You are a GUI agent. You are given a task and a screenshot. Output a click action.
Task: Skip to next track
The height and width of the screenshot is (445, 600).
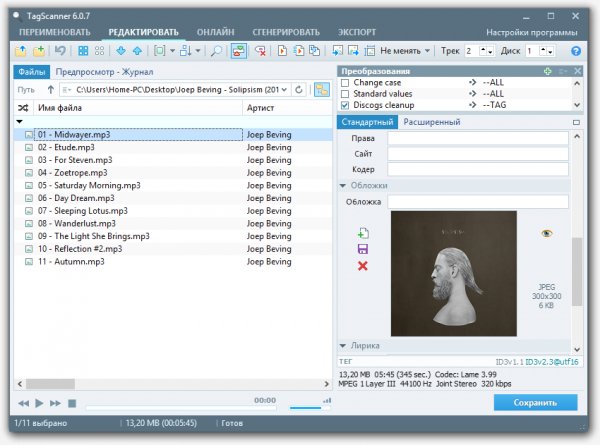55,403
